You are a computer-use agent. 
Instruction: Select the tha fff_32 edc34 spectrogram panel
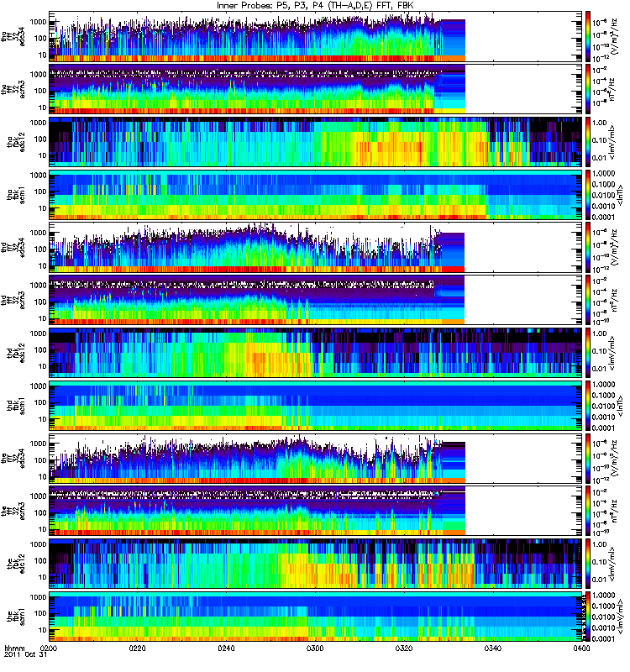pos(315,36)
